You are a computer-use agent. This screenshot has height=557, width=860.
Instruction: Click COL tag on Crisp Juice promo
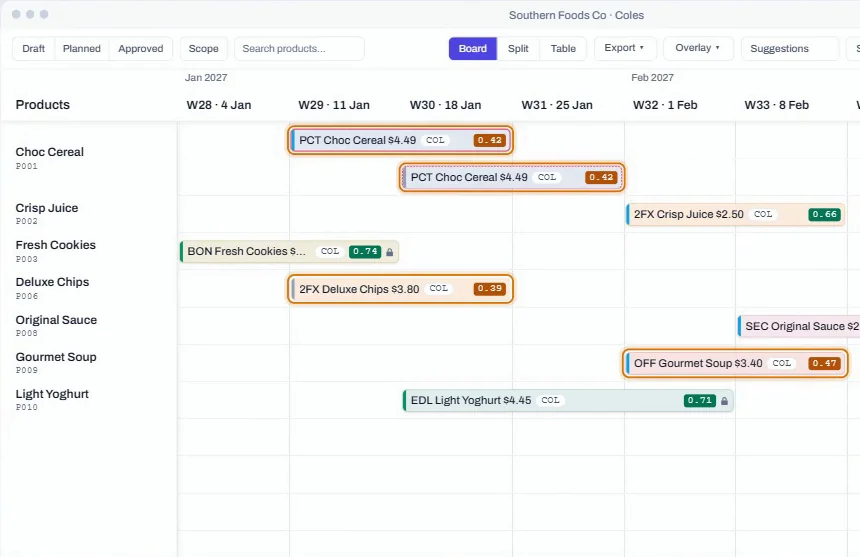coord(763,214)
